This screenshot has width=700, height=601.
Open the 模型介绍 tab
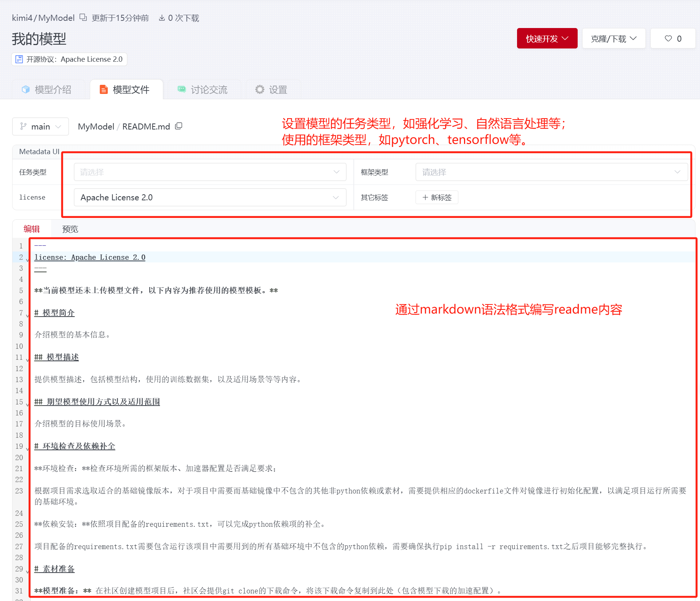47,90
